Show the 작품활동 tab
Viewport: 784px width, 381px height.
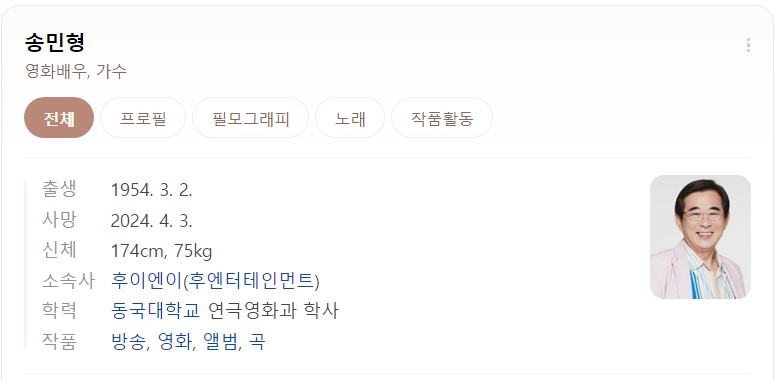[x=442, y=118]
